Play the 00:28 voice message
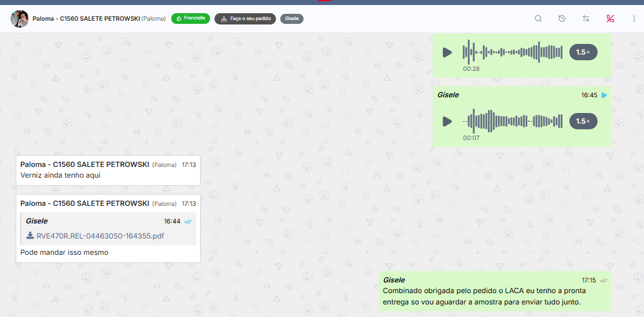644x317 pixels. tap(447, 52)
